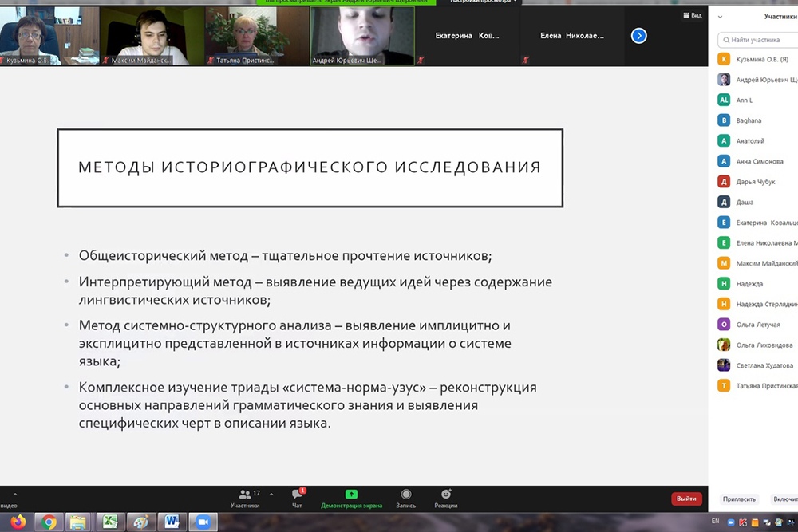Collapse the participants panel header chevron
This screenshot has width=798, height=532.
(x=721, y=16)
